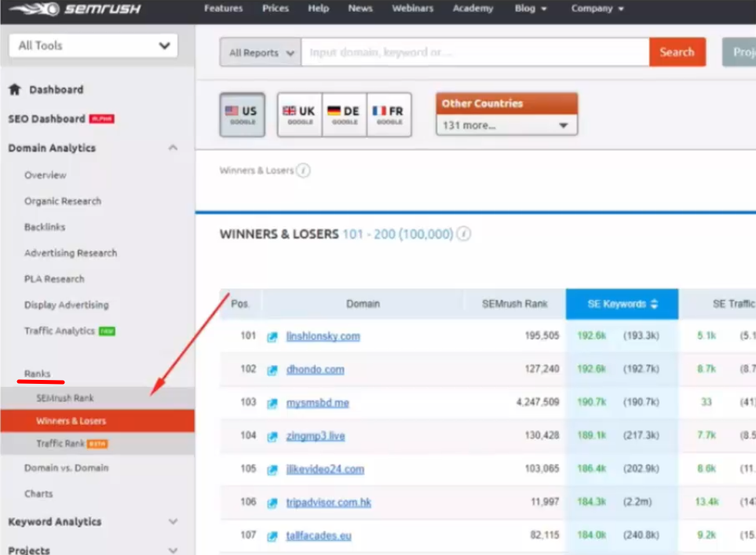Expand the Other Countries dropdown
Screen dimensions: 756x555
click(x=506, y=126)
